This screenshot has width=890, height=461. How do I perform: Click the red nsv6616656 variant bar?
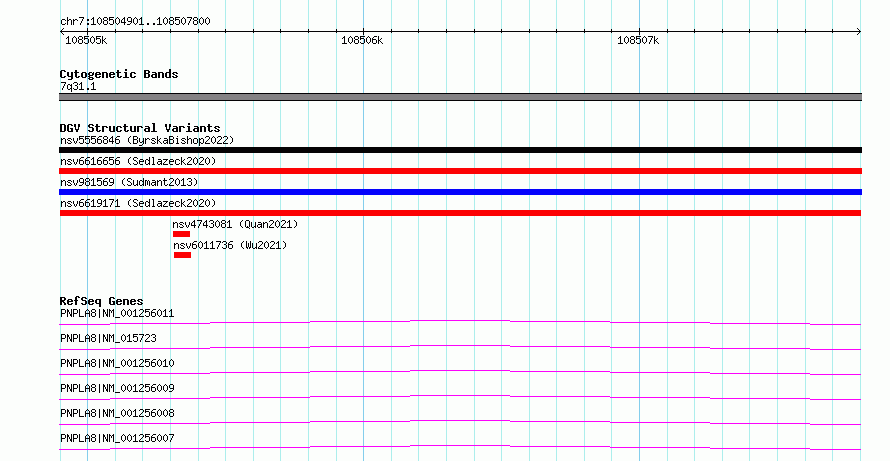pyautogui.click(x=460, y=171)
